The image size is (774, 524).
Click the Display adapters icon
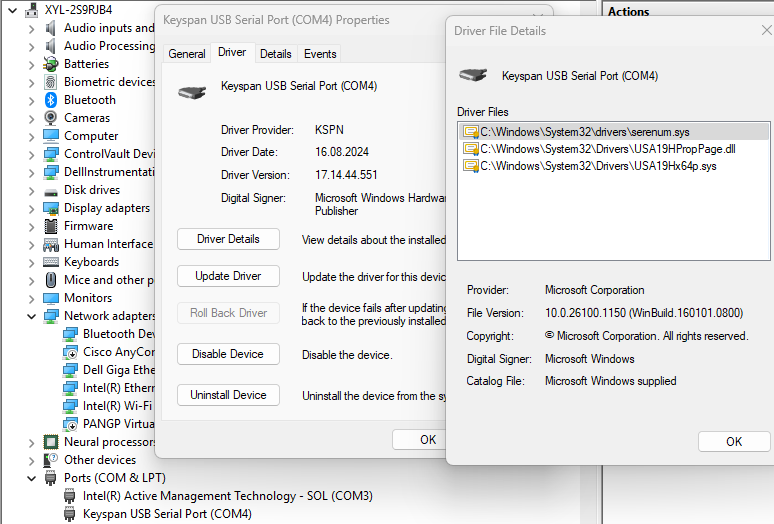click(x=50, y=208)
